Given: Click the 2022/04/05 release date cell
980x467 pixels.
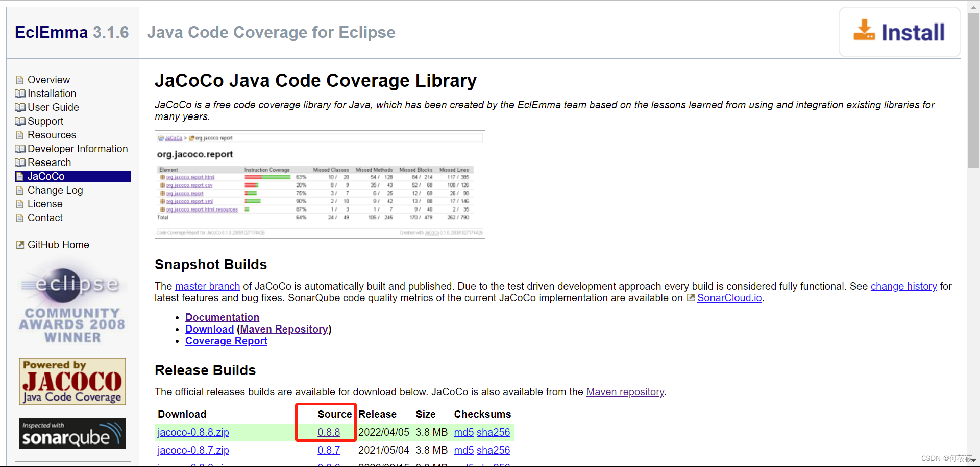Looking at the screenshot, I should [384, 432].
